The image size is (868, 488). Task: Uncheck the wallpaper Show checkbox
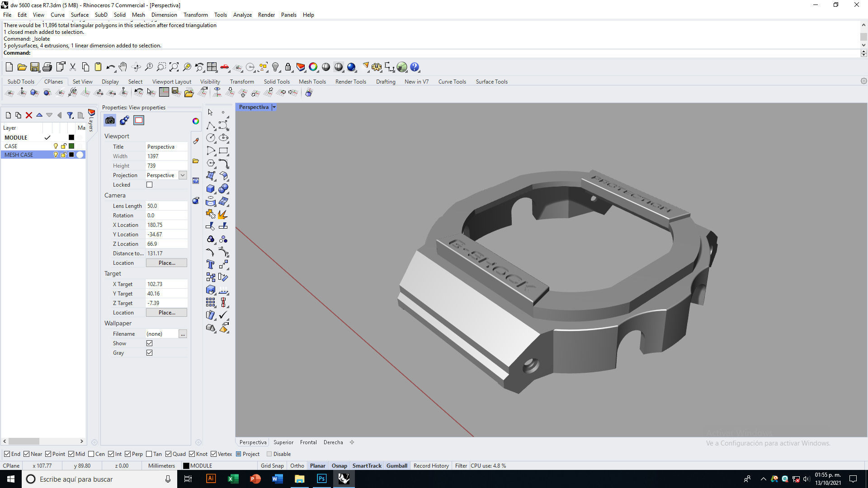tap(150, 343)
